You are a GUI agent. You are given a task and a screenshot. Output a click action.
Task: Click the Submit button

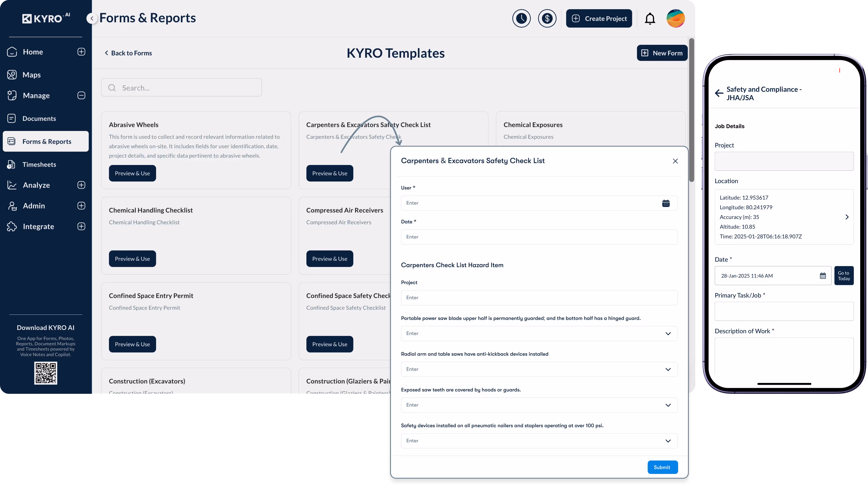click(x=662, y=467)
